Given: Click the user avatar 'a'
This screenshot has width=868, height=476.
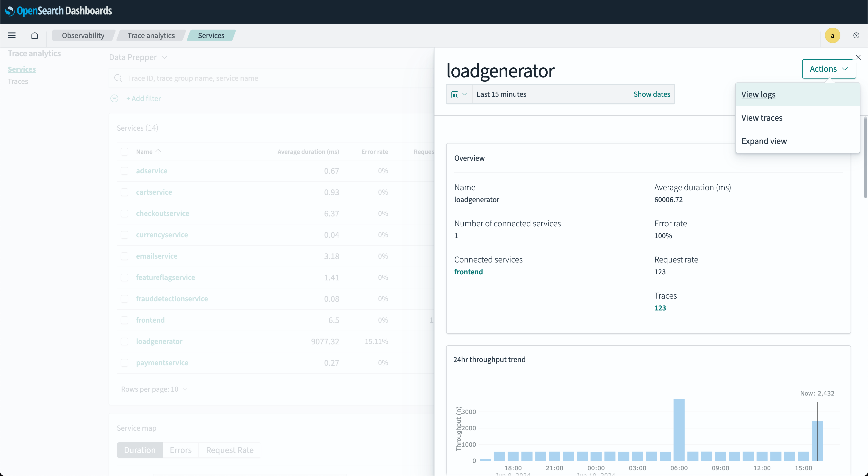Looking at the screenshot, I should [x=832, y=35].
